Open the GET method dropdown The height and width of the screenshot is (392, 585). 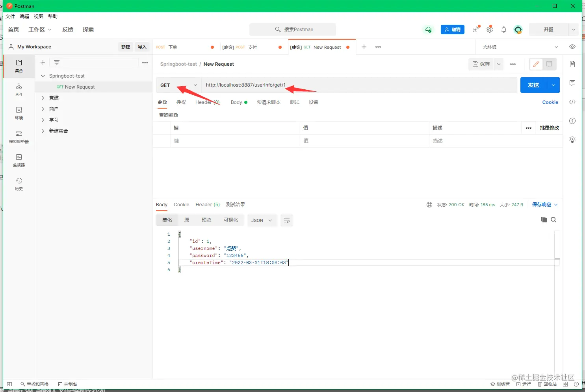(x=179, y=85)
